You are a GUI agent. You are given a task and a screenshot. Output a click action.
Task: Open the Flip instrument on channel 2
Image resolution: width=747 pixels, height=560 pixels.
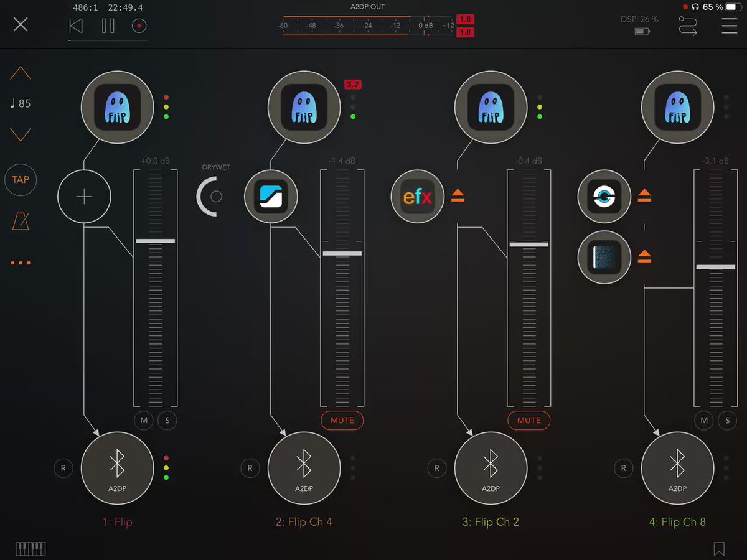[x=304, y=107]
